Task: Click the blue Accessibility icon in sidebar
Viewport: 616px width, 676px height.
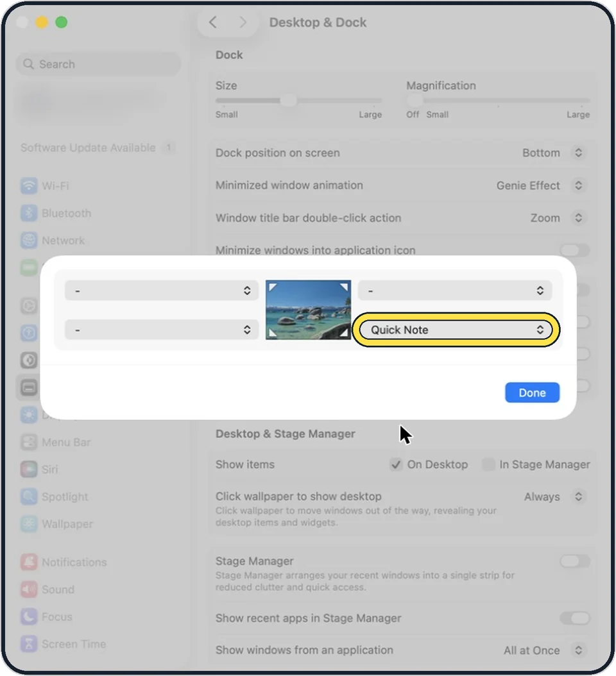Action: [x=29, y=333]
